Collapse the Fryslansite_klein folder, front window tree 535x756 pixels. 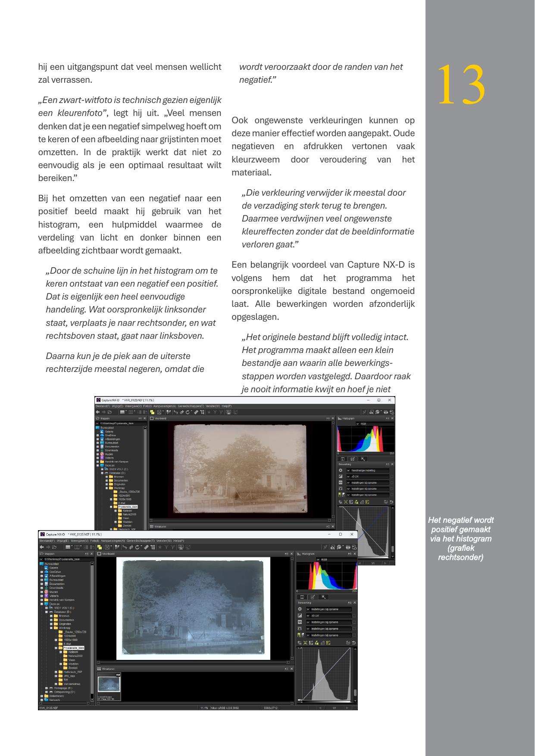(56, 648)
